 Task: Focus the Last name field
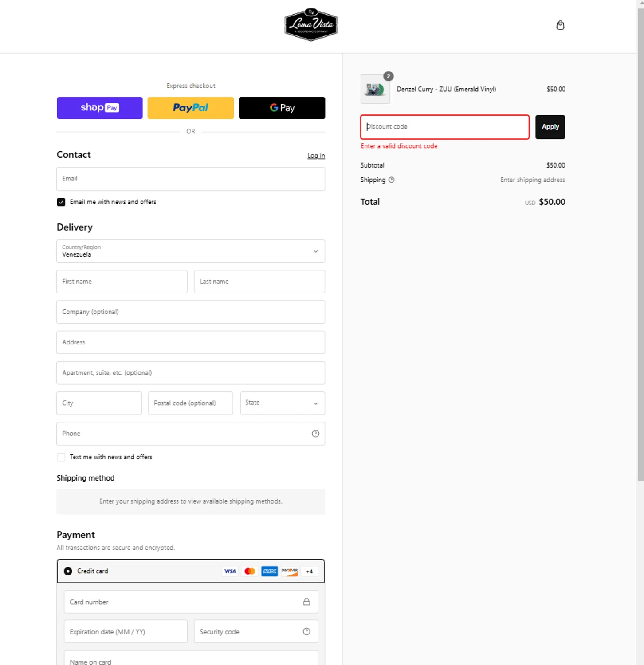pyautogui.click(x=259, y=282)
